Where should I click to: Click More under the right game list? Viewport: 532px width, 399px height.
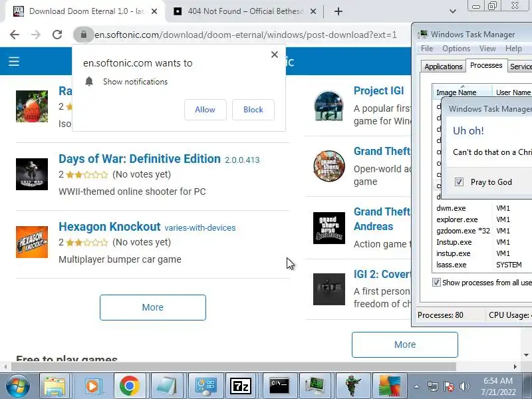tap(405, 344)
